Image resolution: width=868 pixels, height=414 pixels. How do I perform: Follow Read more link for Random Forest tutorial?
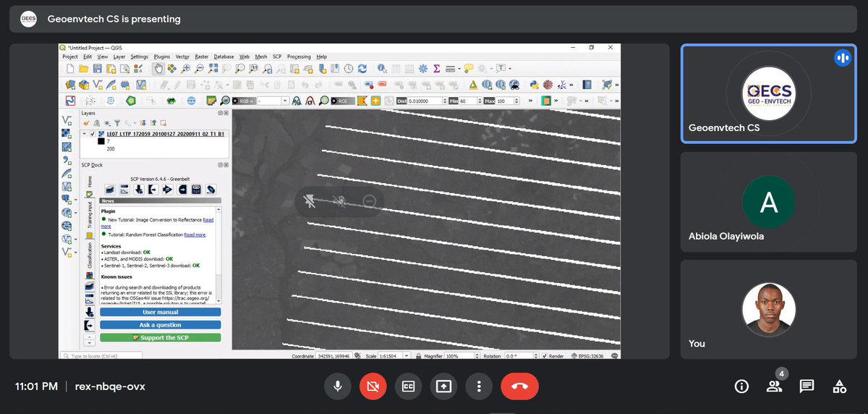[195, 235]
